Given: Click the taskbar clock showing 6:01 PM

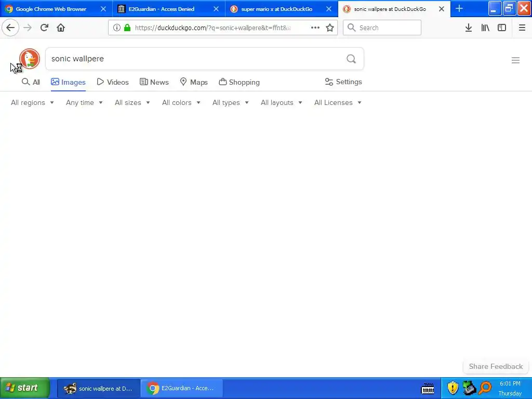Looking at the screenshot, I should click(510, 384).
